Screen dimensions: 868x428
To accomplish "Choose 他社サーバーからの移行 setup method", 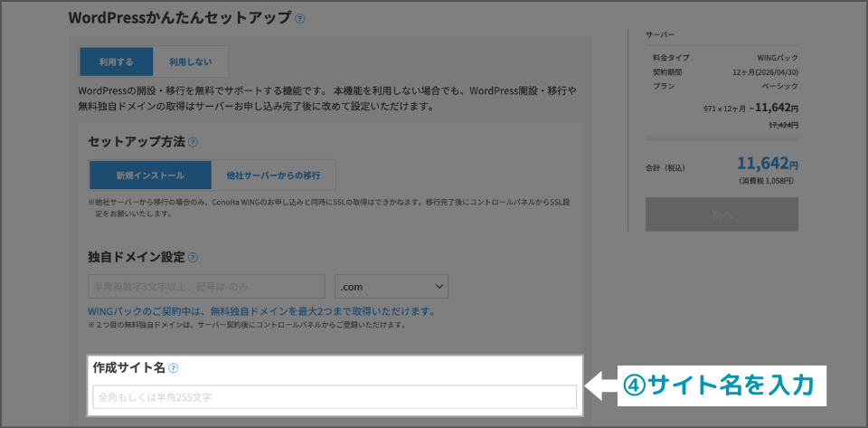I will click(273, 176).
